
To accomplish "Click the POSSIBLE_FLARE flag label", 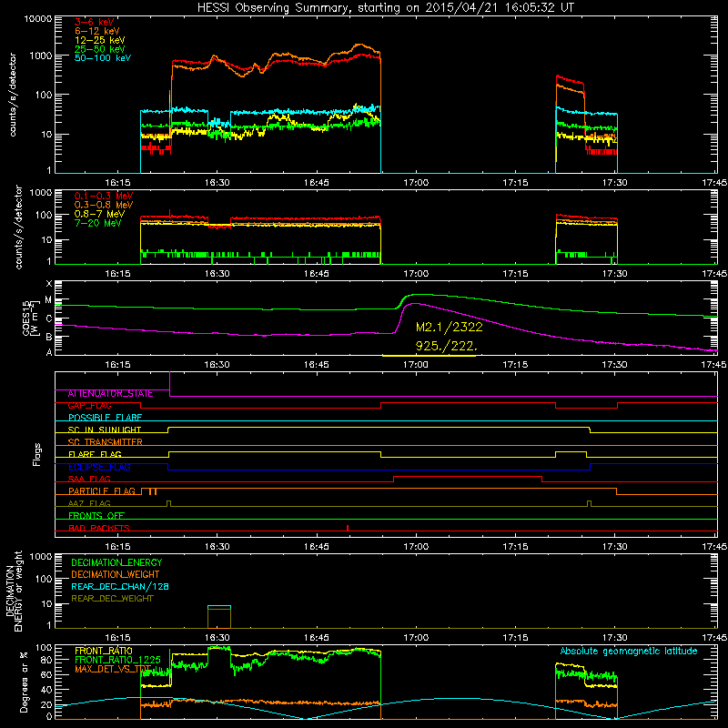I will click(x=105, y=418).
